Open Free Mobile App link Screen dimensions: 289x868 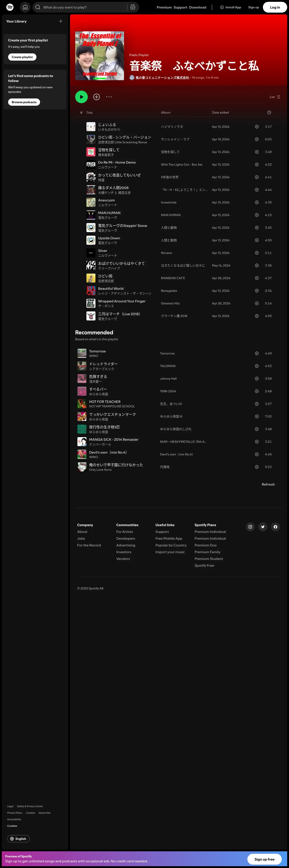pos(169,539)
